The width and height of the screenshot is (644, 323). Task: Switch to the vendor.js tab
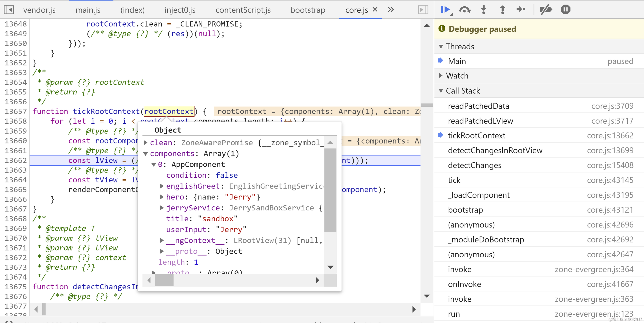coord(39,10)
